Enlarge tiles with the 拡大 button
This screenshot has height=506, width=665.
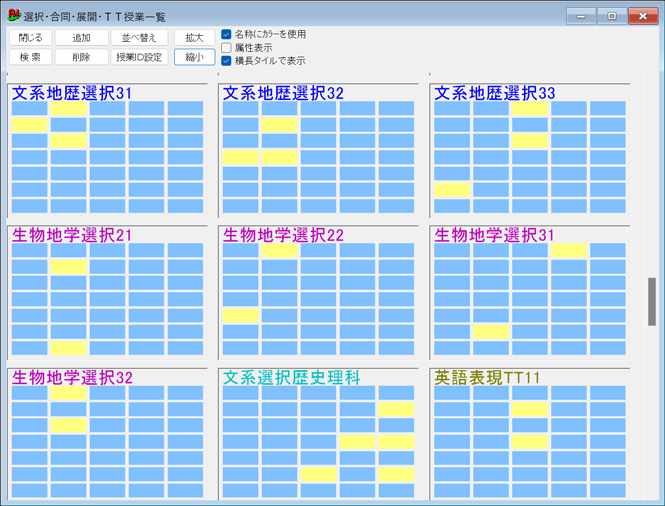194,38
